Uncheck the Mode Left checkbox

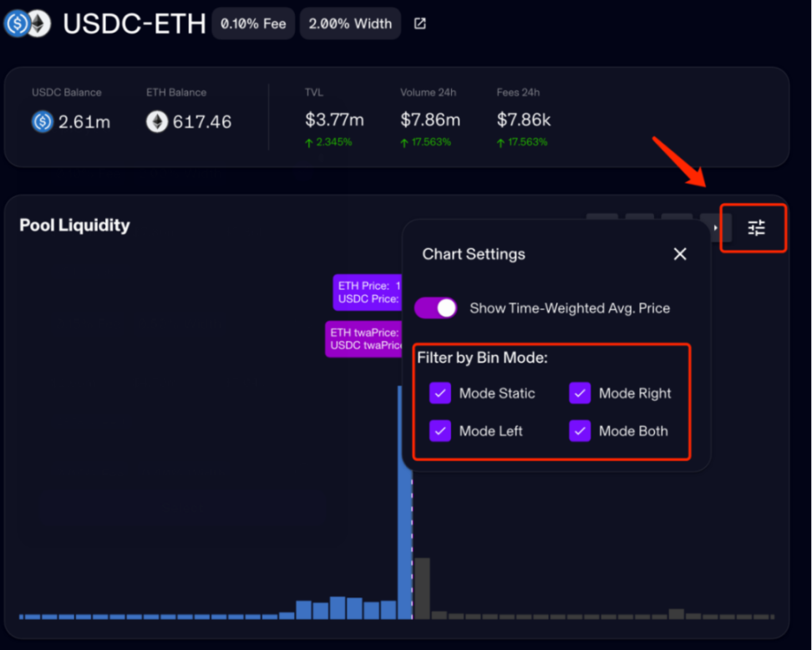pyautogui.click(x=440, y=431)
